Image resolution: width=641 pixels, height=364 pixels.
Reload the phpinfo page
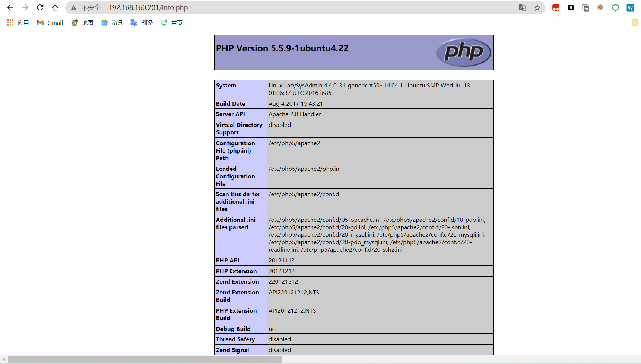coord(40,7)
